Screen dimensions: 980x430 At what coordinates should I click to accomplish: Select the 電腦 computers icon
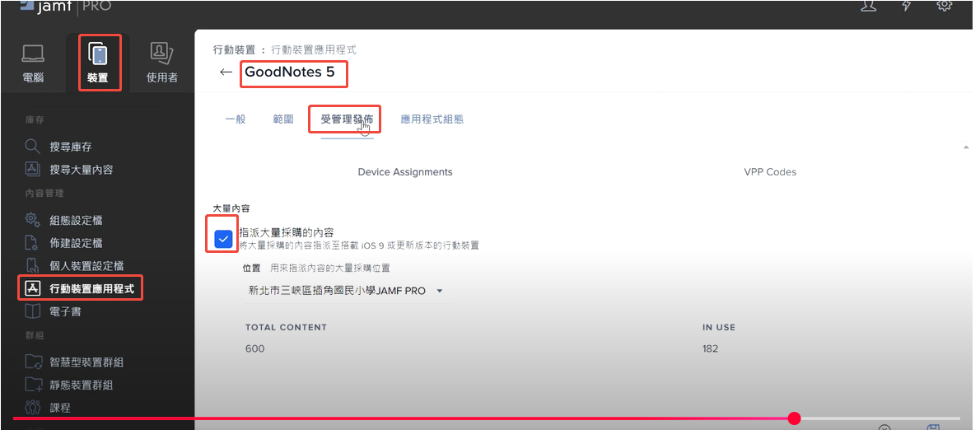pyautogui.click(x=33, y=63)
